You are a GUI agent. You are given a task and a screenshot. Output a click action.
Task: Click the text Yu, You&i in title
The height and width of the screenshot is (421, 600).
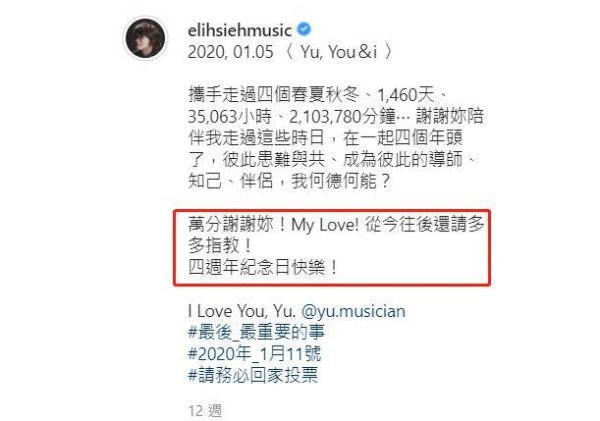(339, 52)
